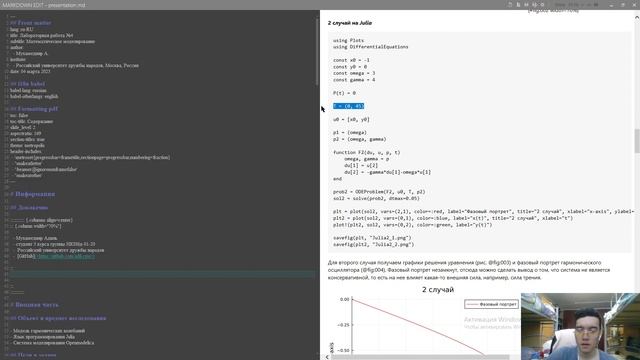This screenshot has height=360, width=640.
Task: Click the 'Язык программирования Julia' list item
Action: (x=43, y=337)
